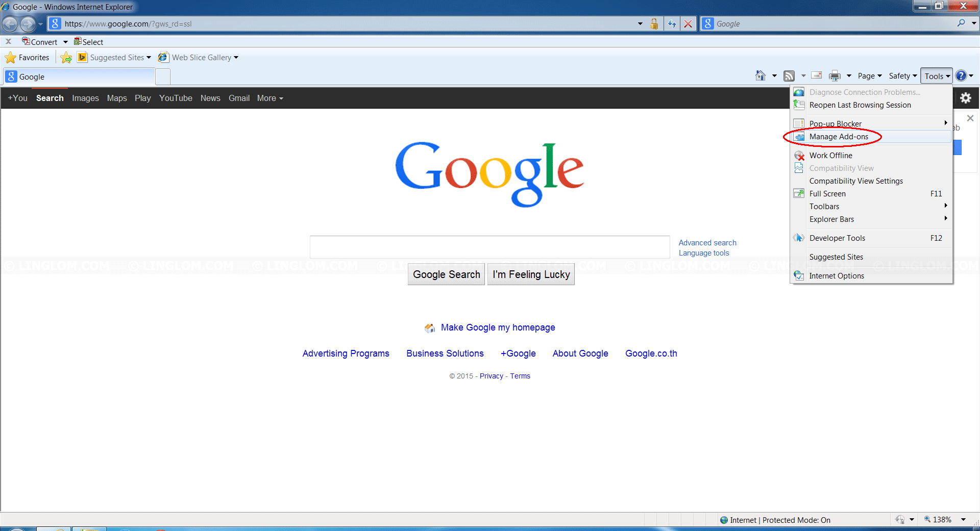980x531 pixels.
Task: Open Google settings gear icon
Action: [x=966, y=98]
